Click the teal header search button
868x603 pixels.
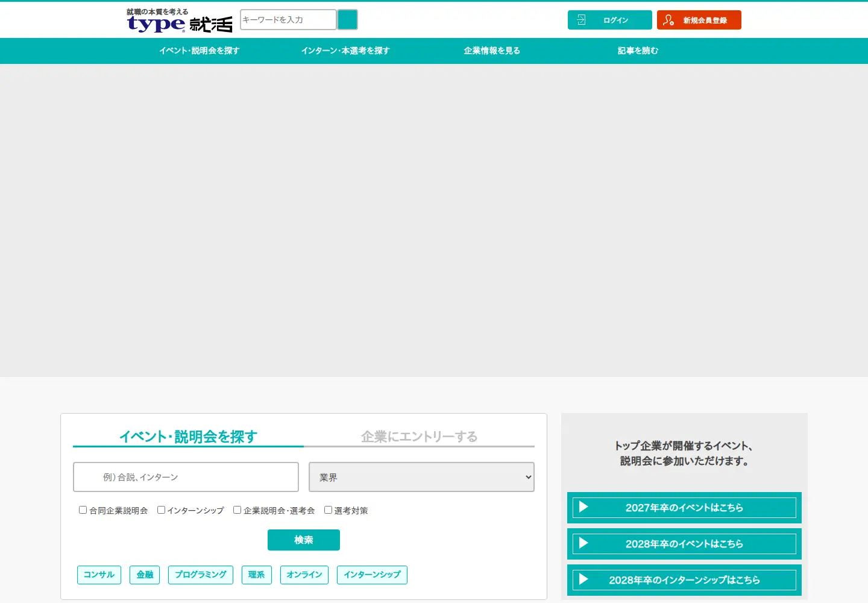pos(347,20)
